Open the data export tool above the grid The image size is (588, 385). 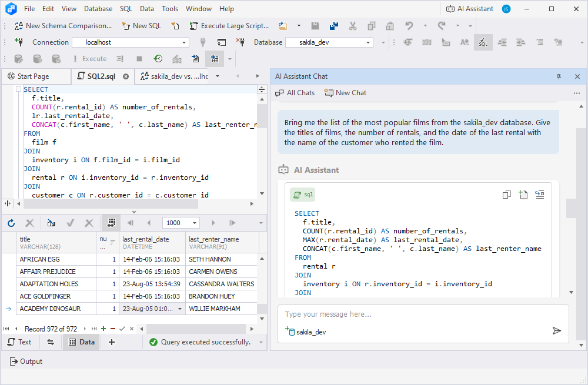(x=51, y=222)
